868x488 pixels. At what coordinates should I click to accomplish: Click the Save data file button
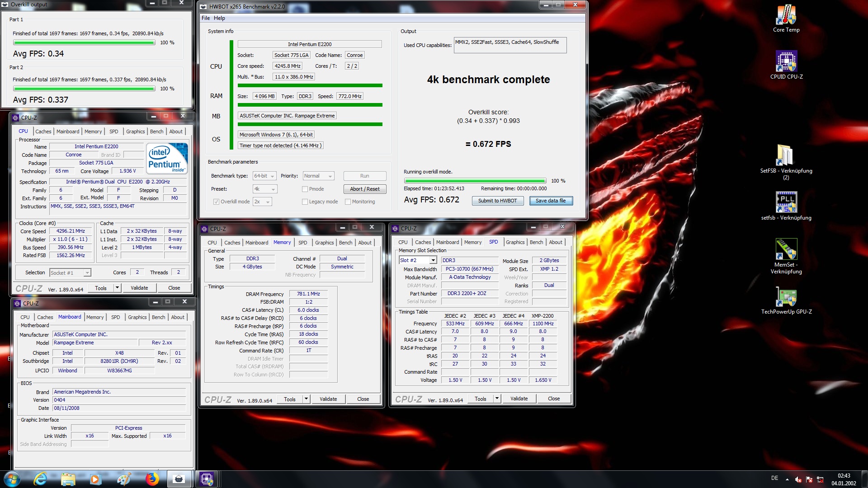point(551,201)
